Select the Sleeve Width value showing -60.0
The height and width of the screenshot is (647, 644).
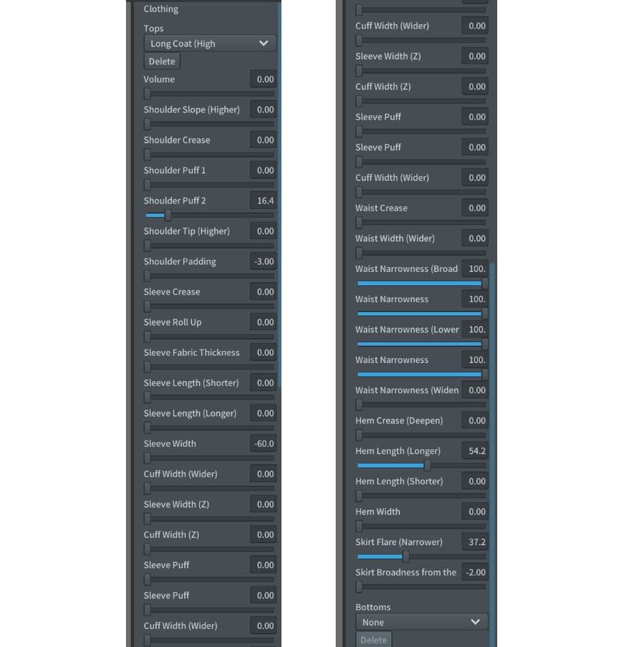click(263, 444)
